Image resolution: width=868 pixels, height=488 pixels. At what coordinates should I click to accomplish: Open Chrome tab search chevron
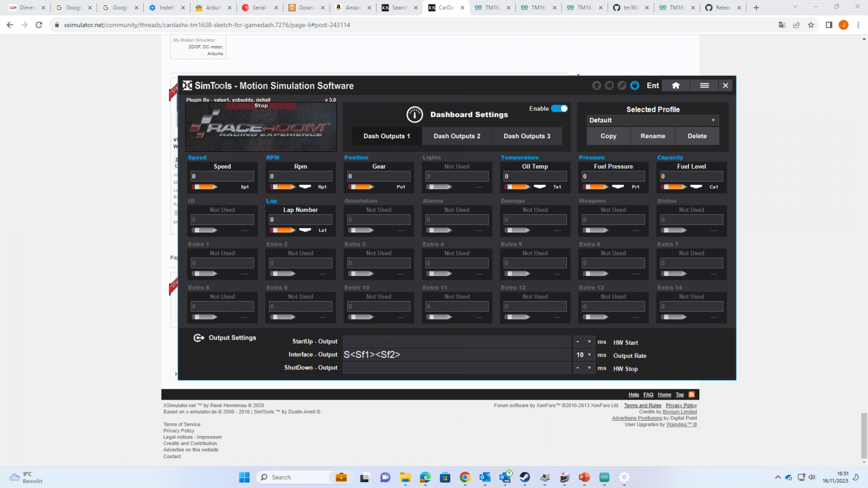tap(795, 8)
